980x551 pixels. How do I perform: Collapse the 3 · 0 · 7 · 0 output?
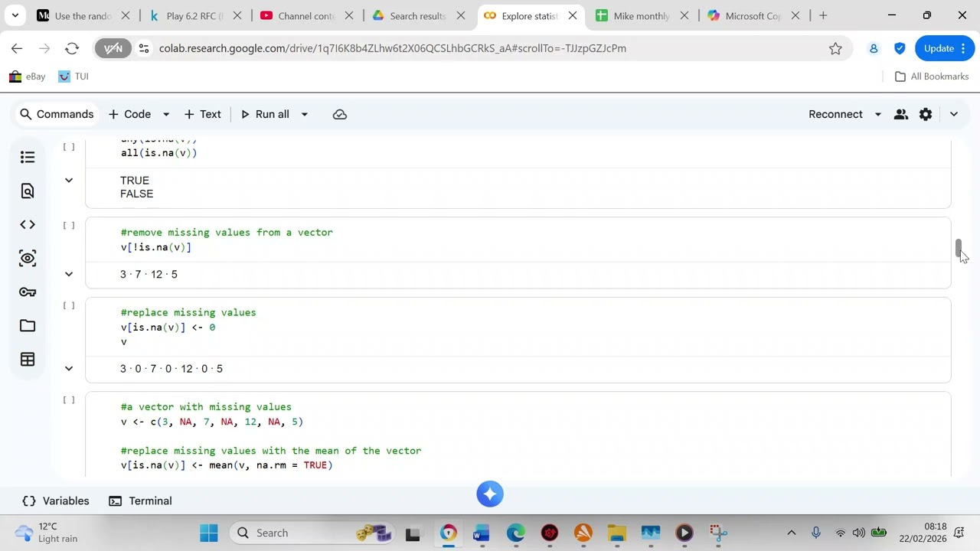click(x=69, y=368)
